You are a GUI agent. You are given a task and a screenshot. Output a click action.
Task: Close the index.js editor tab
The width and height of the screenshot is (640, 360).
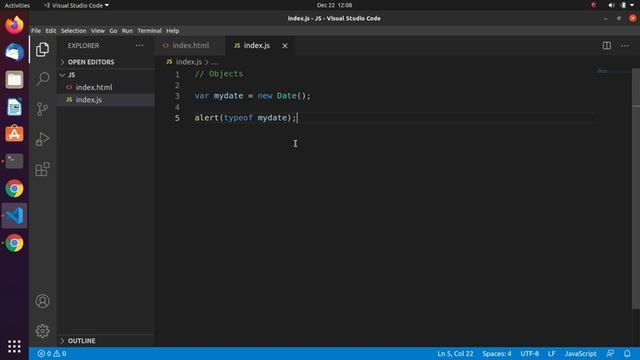coord(285,46)
